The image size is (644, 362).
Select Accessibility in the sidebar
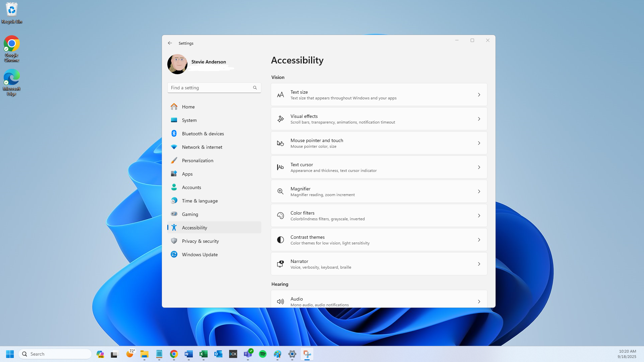click(x=214, y=228)
